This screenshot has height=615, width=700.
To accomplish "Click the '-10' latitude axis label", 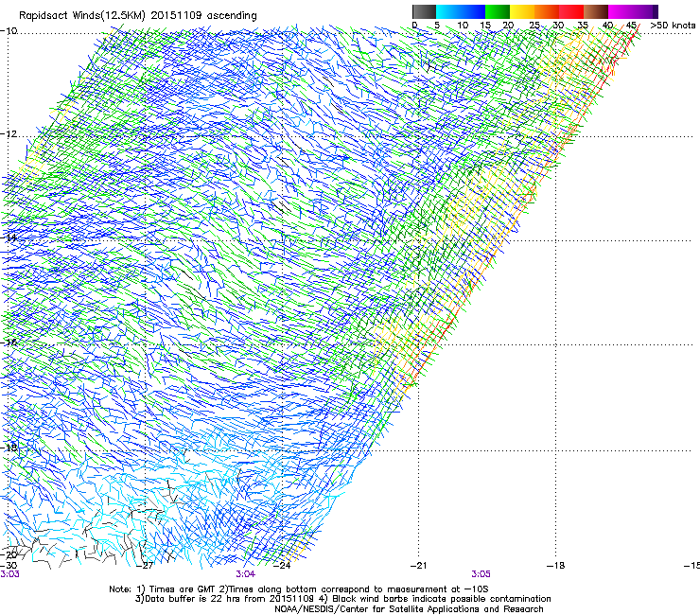I will pos(9,31).
